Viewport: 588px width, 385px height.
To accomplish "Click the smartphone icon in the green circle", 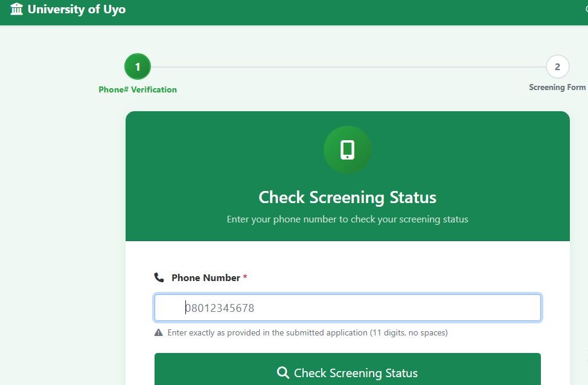I will pos(347,150).
